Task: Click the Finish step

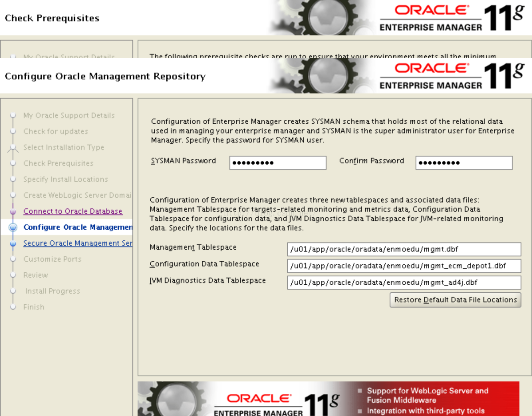Action: pos(34,307)
